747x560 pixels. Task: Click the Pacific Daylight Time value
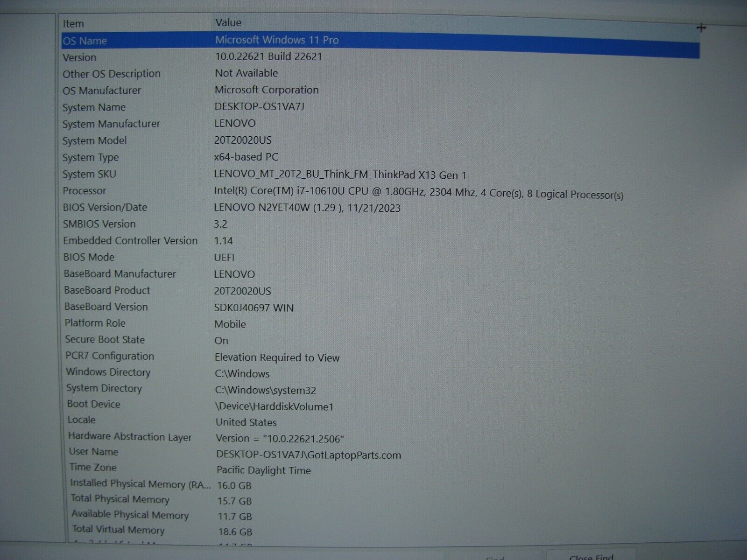[x=264, y=470]
